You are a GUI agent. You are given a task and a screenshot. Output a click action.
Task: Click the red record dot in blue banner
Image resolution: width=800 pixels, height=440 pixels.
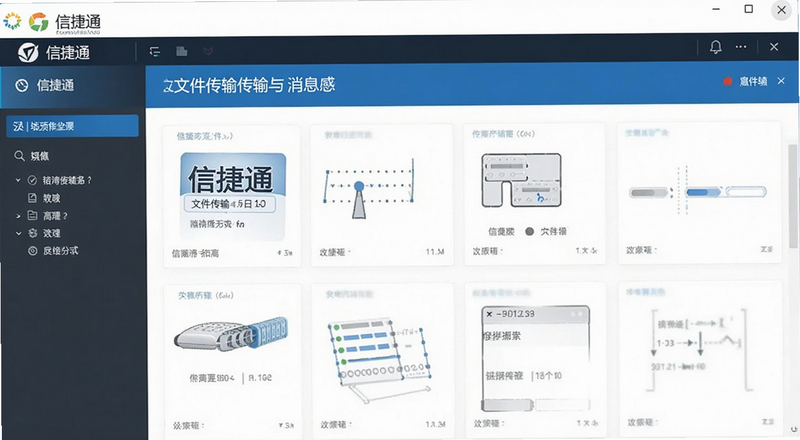(728, 81)
